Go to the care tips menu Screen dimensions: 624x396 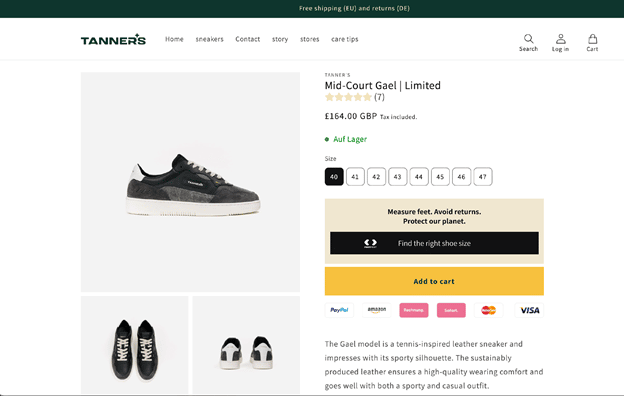[345, 39]
